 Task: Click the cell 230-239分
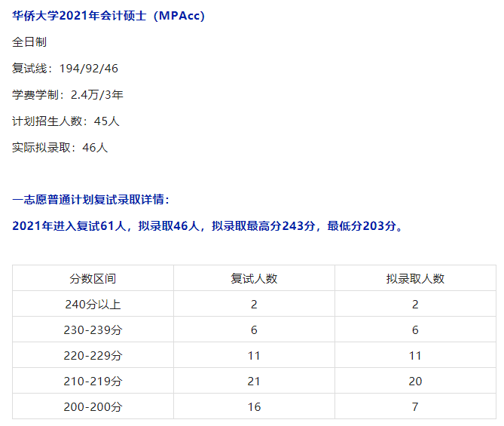93,329
